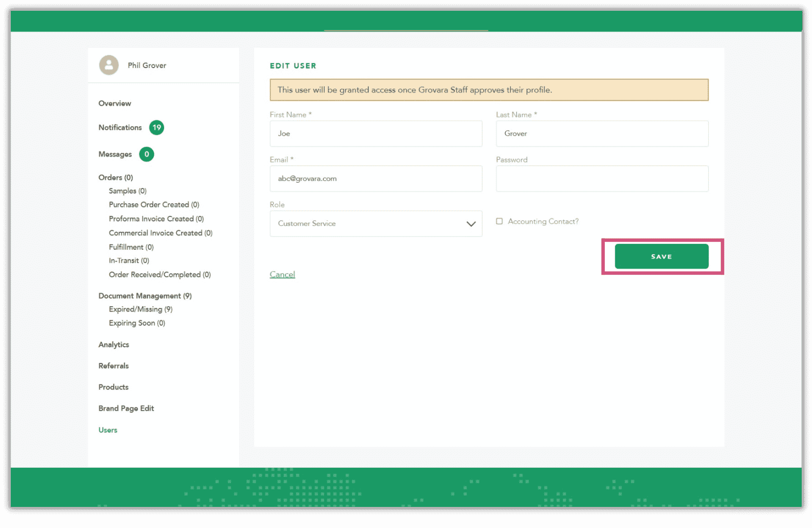Focus the Last Name field
The width and height of the screenshot is (812, 528).
[x=602, y=133]
